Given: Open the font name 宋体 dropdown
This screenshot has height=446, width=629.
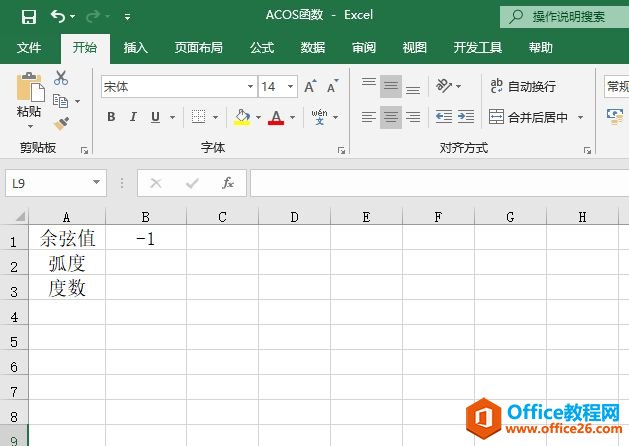Looking at the screenshot, I should pyautogui.click(x=250, y=87).
